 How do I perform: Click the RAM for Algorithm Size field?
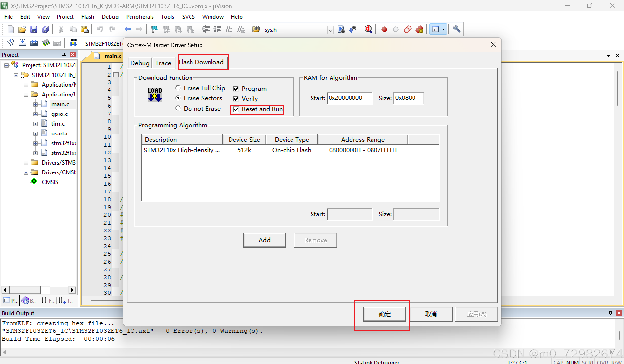[x=408, y=98]
